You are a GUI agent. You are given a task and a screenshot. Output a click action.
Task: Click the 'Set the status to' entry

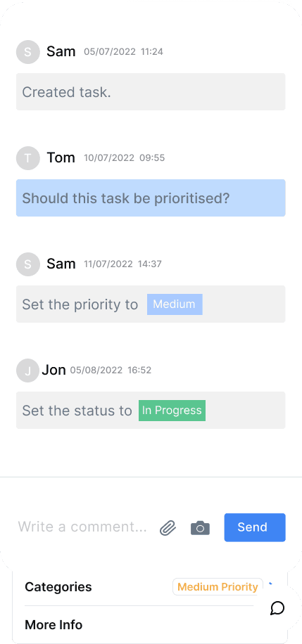point(151,411)
